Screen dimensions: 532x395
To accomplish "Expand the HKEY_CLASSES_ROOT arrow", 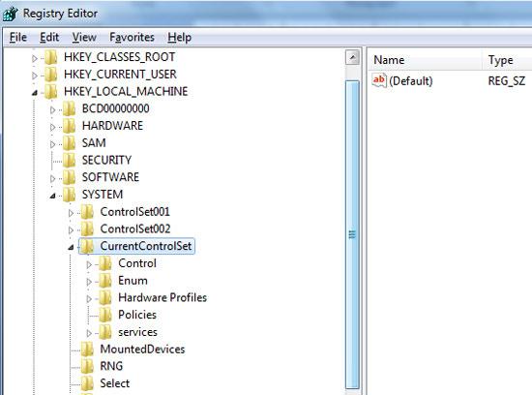I will coord(35,58).
